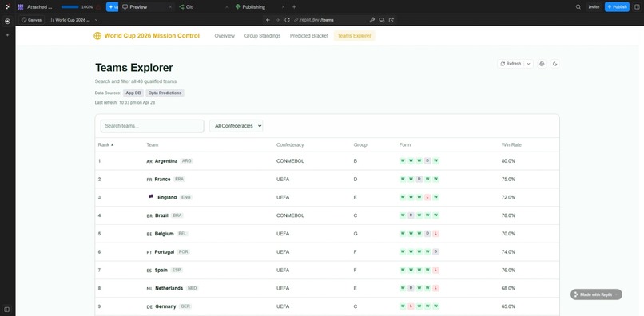Screen dimensions: 644x316
Task: Select the Brazil team name
Action: (161, 215)
